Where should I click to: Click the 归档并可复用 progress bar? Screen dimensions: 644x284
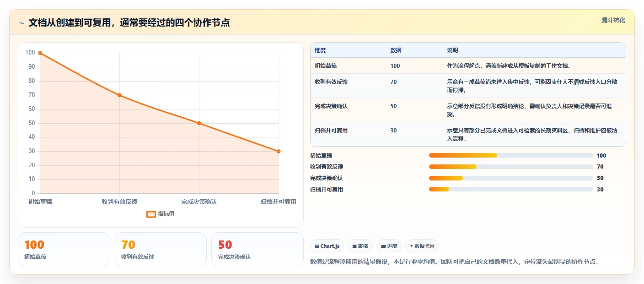pos(511,190)
